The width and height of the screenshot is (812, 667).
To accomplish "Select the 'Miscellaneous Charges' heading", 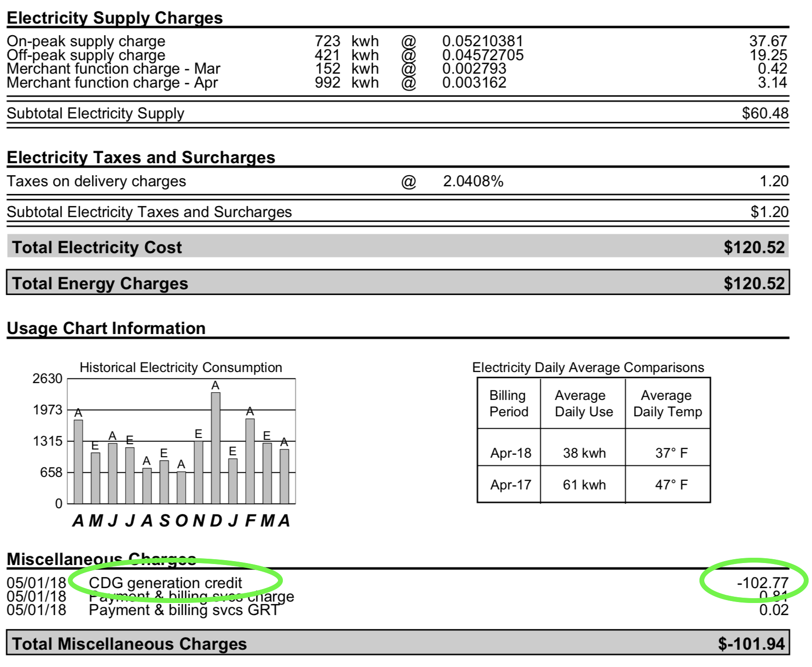I will (101, 559).
